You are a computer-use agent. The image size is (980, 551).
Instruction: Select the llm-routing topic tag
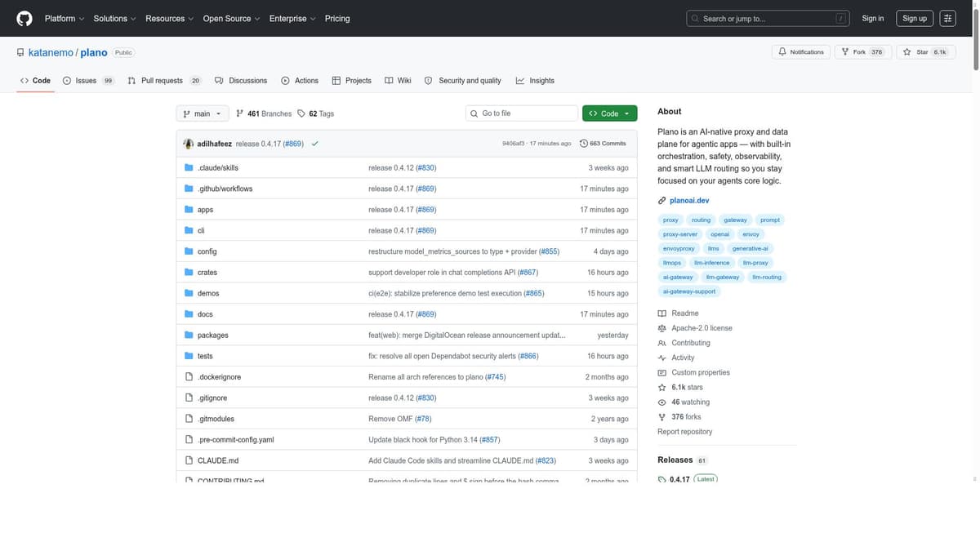(x=766, y=277)
